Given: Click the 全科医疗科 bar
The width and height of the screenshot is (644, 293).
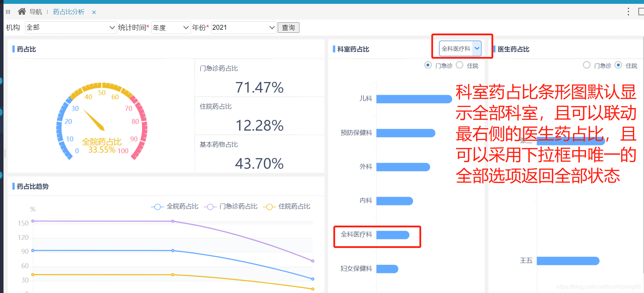Looking at the screenshot, I should 393,235.
